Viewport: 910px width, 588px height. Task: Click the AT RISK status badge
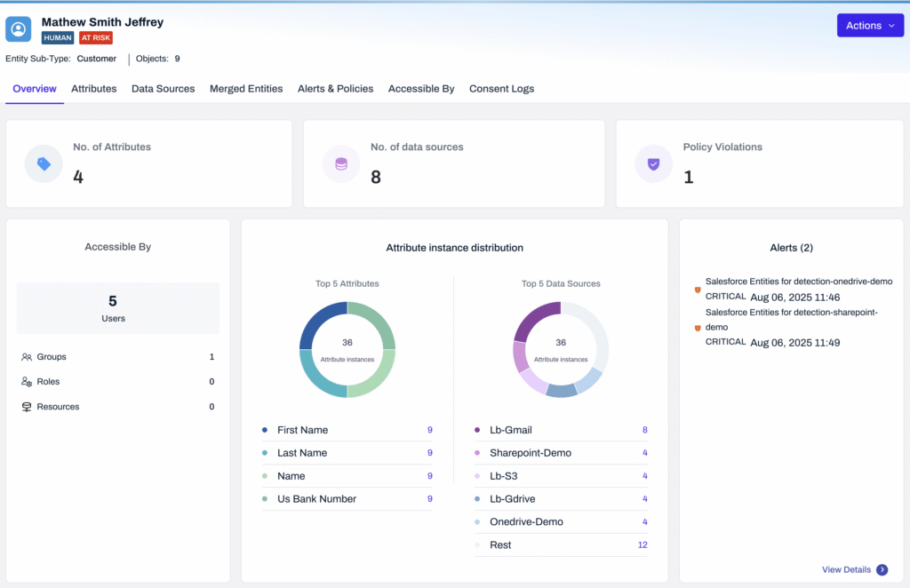point(95,38)
